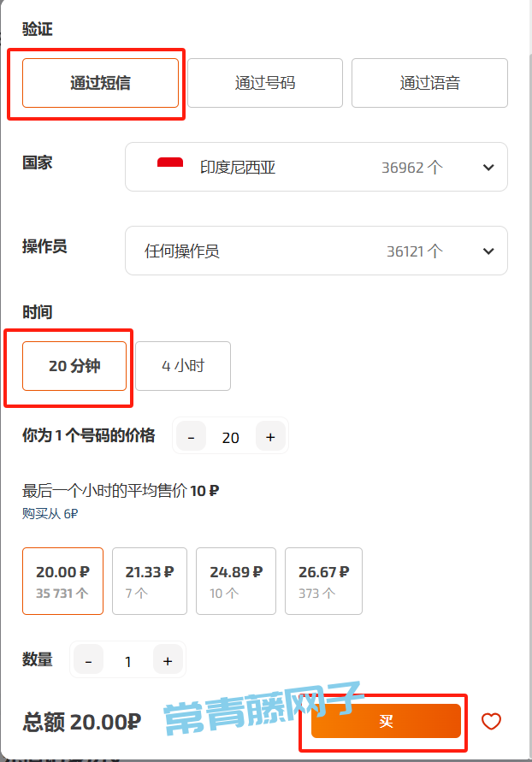This screenshot has height=762, width=532.
Task: Click the chevron arrow in country selector
Action: [x=488, y=168]
